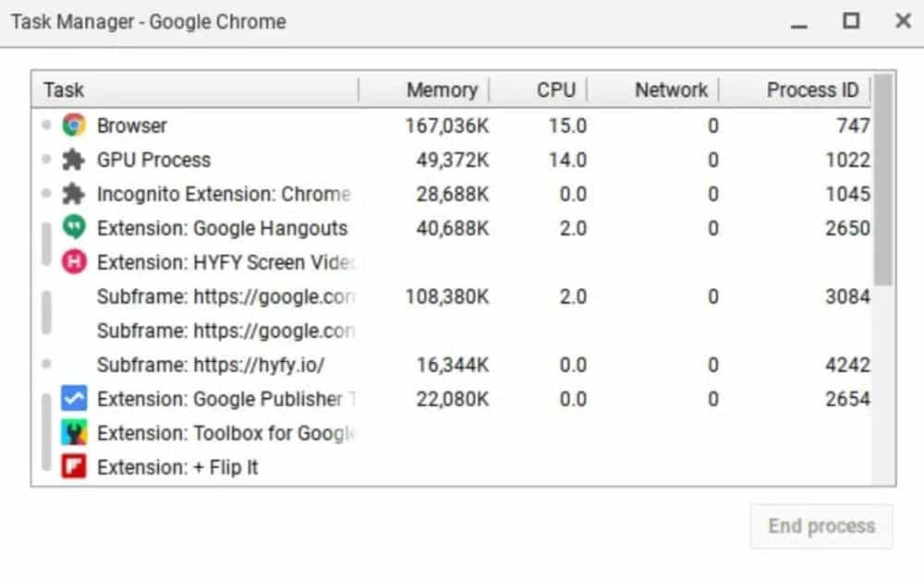The height and width of the screenshot is (578, 924).
Task: Click the Toolbox for Google extension icon
Action: (x=74, y=433)
